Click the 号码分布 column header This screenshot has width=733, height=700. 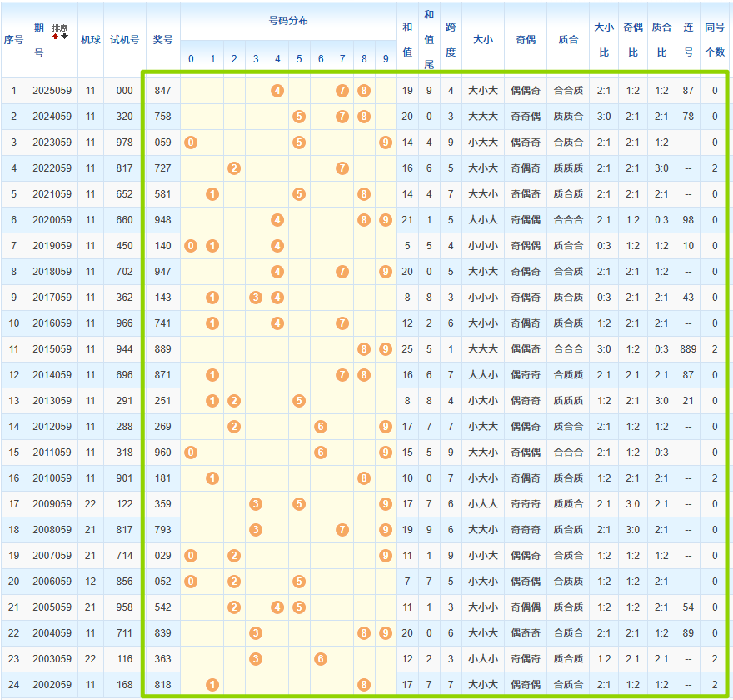(x=288, y=21)
